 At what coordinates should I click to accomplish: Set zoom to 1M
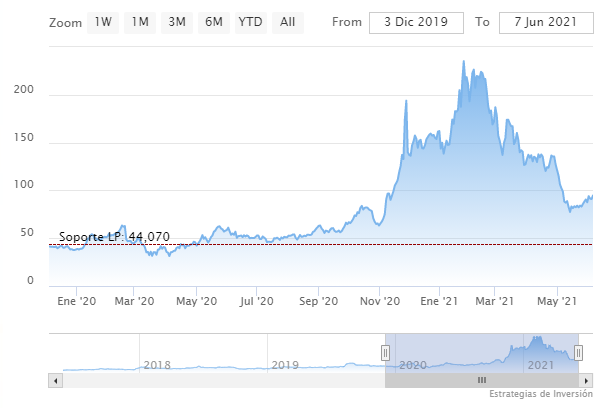coord(140,22)
